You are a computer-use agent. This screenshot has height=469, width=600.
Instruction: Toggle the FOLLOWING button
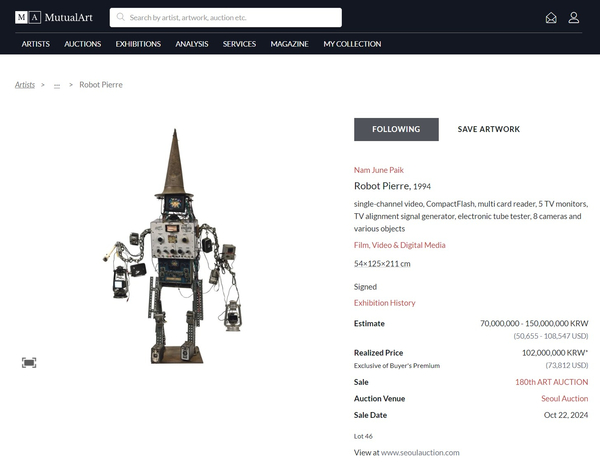coord(396,129)
